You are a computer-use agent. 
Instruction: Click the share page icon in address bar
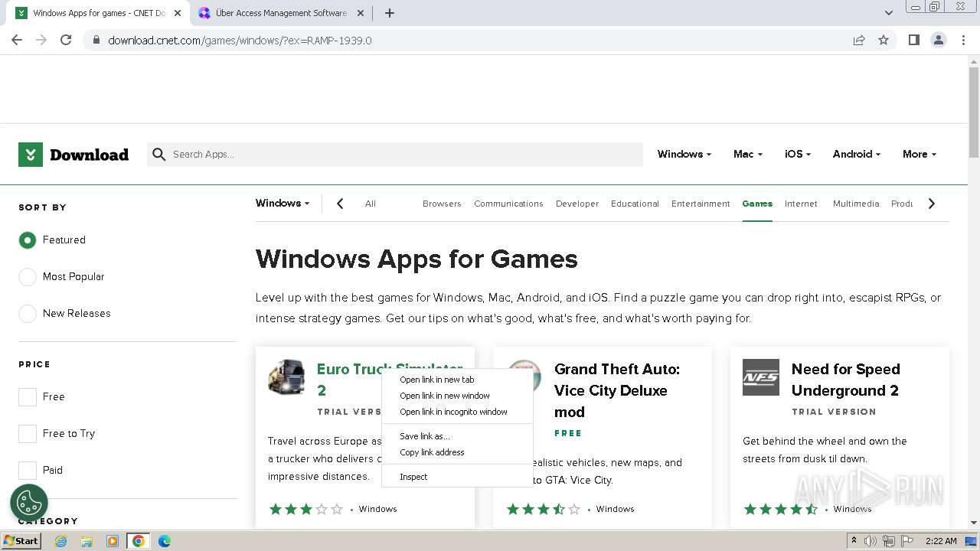pyautogui.click(x=859, y=40)
